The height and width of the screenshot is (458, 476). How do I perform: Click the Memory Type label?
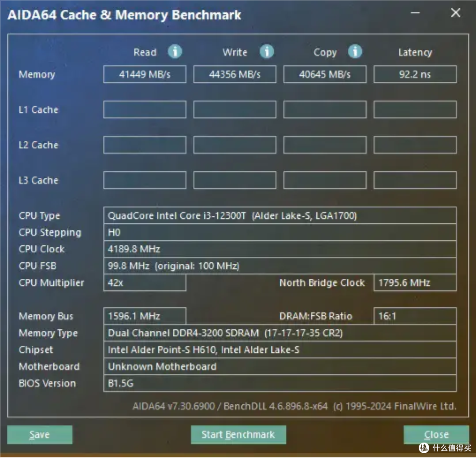(48, 333)
